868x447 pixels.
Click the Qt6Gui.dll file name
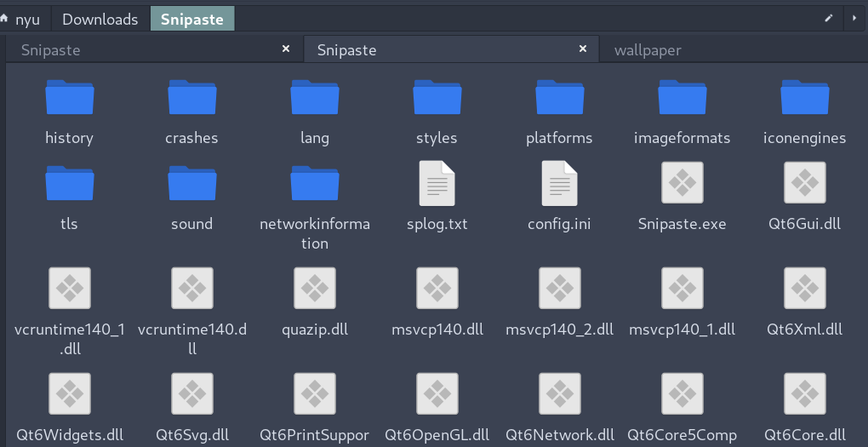tap(804, 224)
